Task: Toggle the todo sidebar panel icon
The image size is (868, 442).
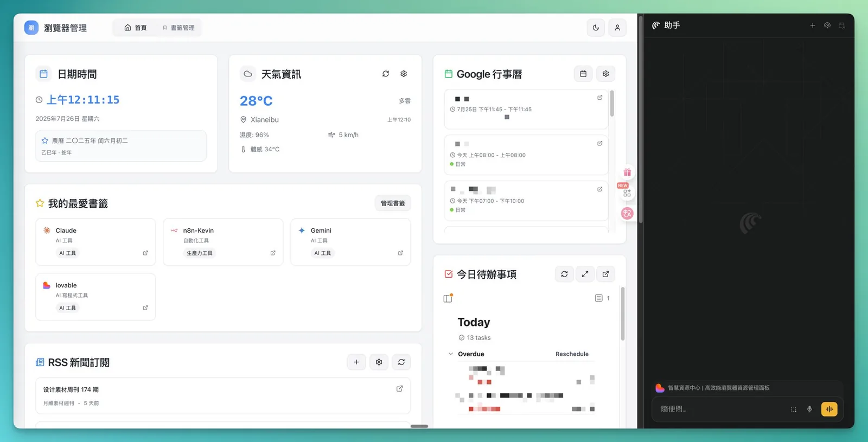Action: point(448,298)
